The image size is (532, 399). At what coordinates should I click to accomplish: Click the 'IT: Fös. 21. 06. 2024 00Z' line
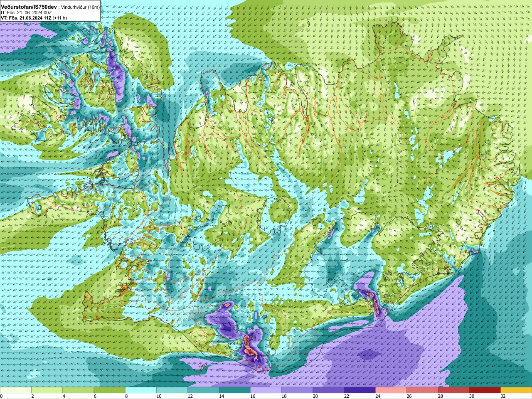pos(26,13)
